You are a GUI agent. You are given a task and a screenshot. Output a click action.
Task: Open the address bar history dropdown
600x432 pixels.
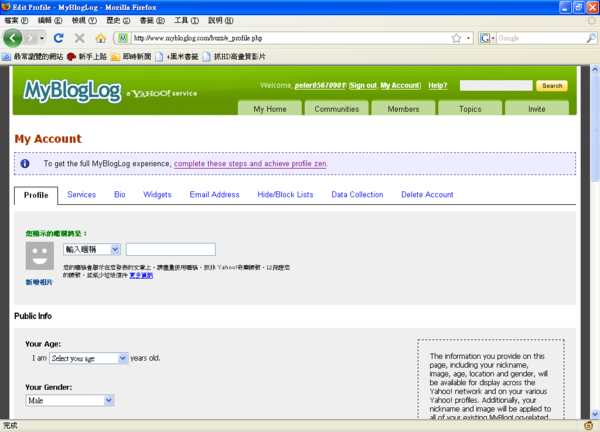coord(468,38)
